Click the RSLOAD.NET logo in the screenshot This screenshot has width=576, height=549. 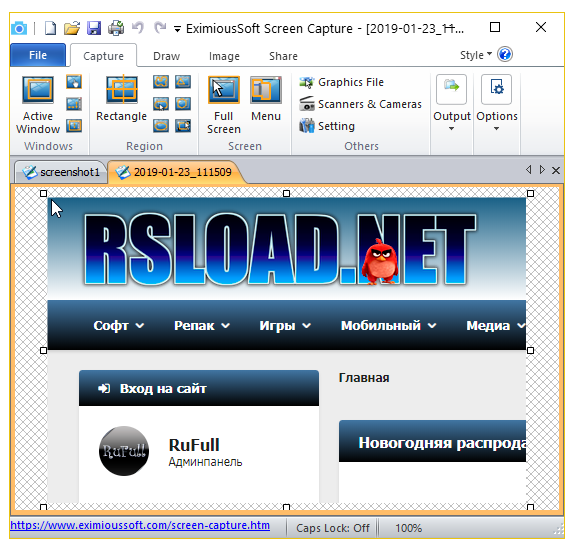pos(280,249)
